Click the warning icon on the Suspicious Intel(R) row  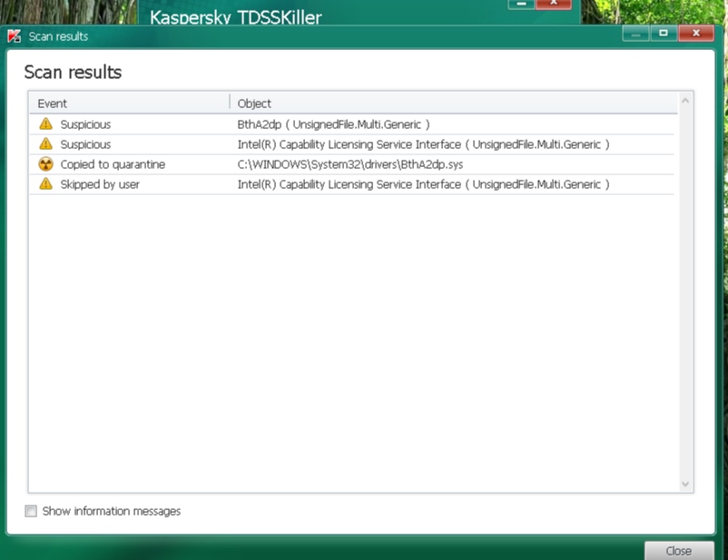(x=45, y=144)
